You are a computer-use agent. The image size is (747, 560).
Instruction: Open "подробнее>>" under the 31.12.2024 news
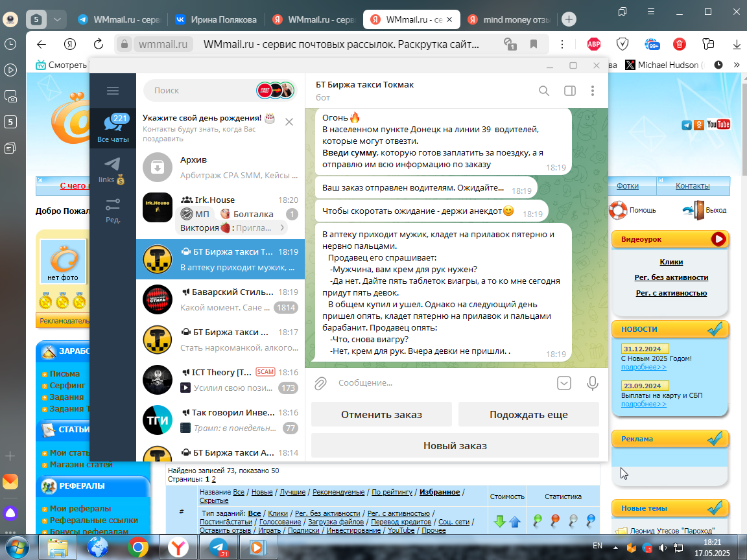[x=644, y=367]
